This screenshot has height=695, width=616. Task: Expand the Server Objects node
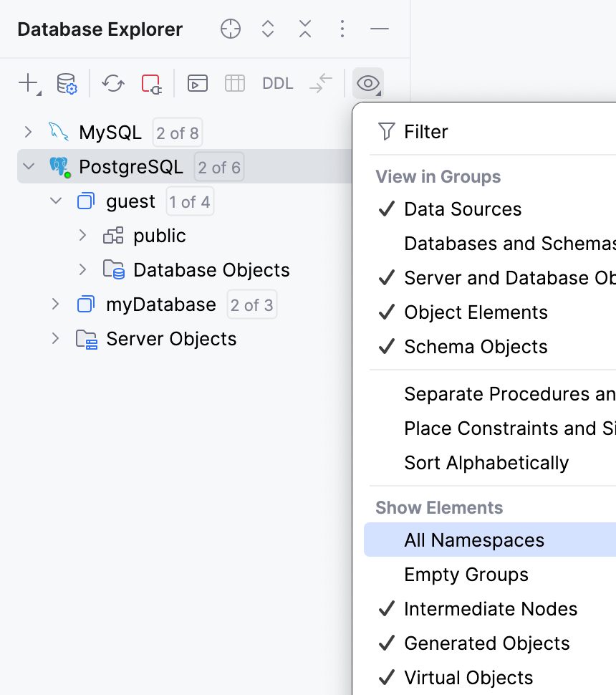pos(55,338)
